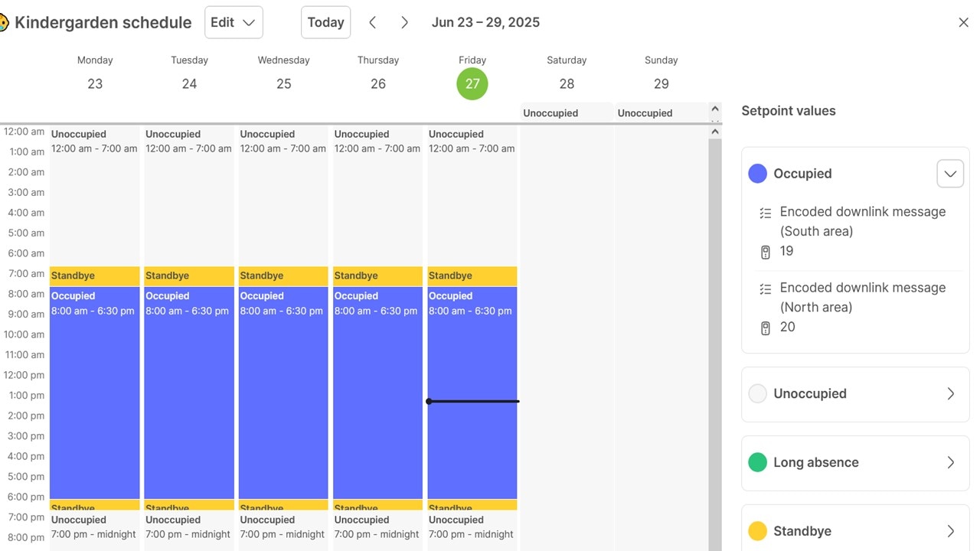Screen dimensions: 980x551
Task: Go to previous week using left arrow
Action: click(373, 23)
